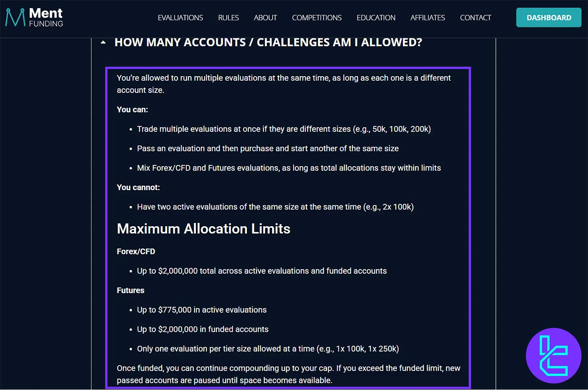Click the Dashboard button
The image size is (588, 390).
pyautogui.click(x=548, y=18)
